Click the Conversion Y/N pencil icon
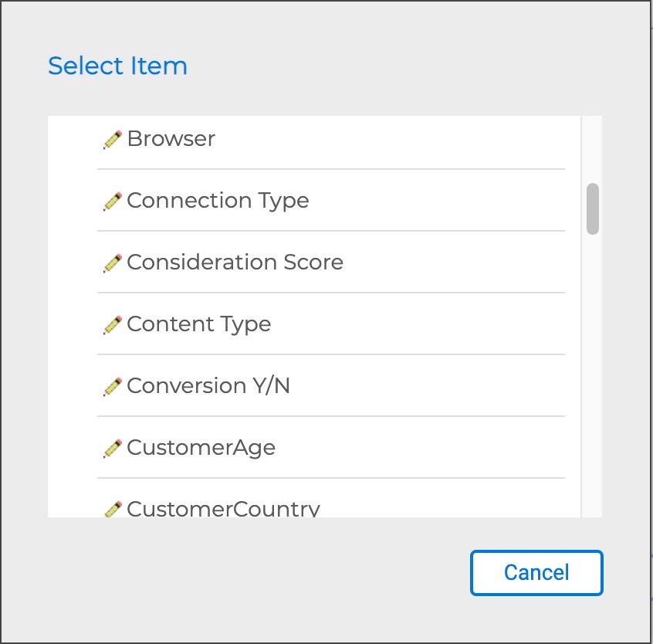Screen dimensions: 653x644 (112, 387)
